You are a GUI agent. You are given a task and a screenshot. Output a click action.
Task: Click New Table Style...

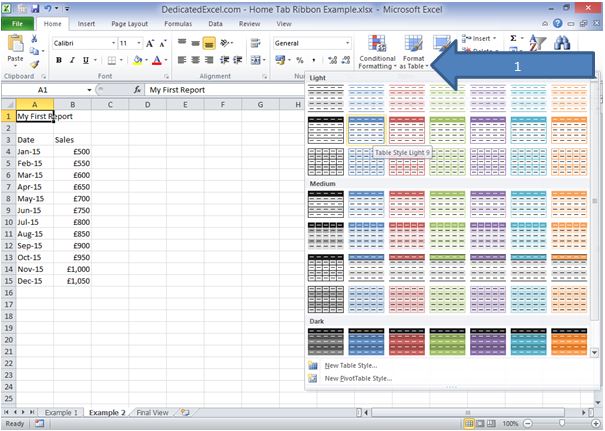[350, 365]
